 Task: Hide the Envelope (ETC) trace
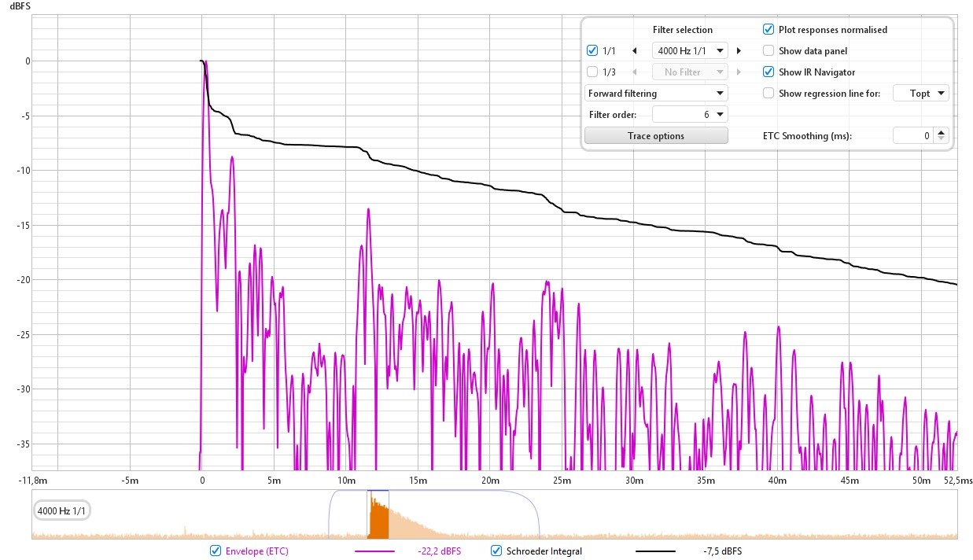point(216,551)
